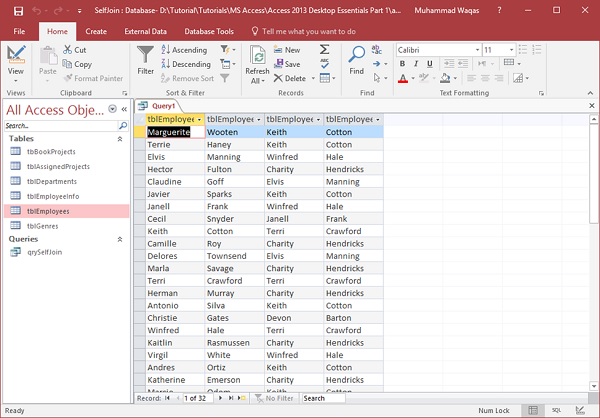
Task: Click Refresh All icon
Action: tap(257, 56)
